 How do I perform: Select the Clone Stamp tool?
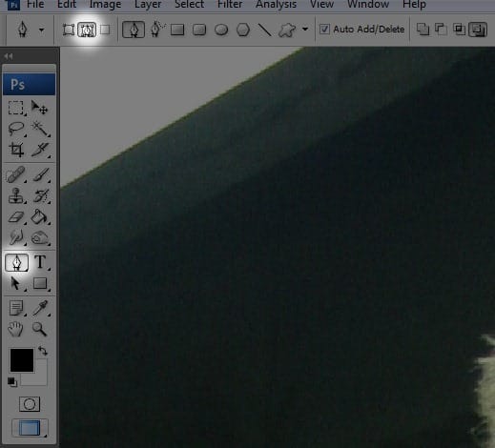(x=15, y=195)
